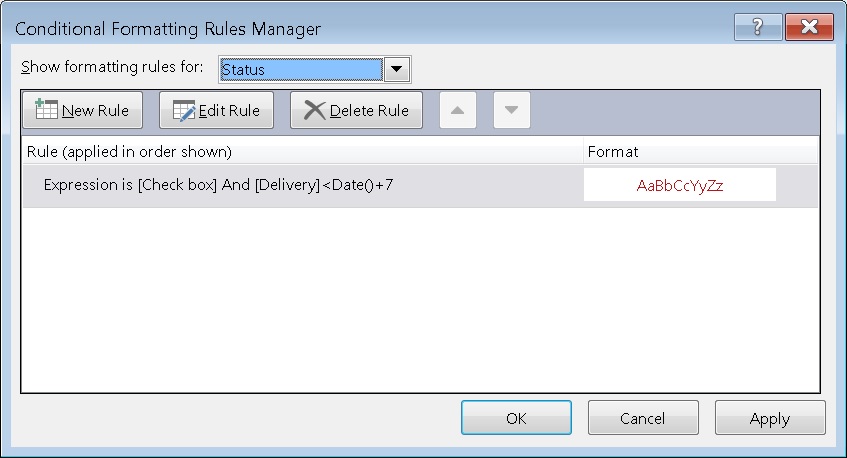
Task: Select the Expression is [Check box] rule row
Action: coord(300,186)
